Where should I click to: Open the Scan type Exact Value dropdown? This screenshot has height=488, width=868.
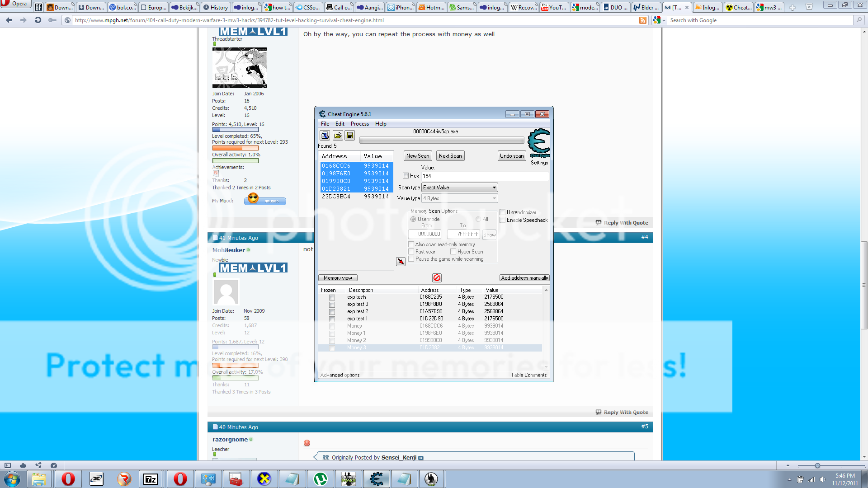[459, 188]
